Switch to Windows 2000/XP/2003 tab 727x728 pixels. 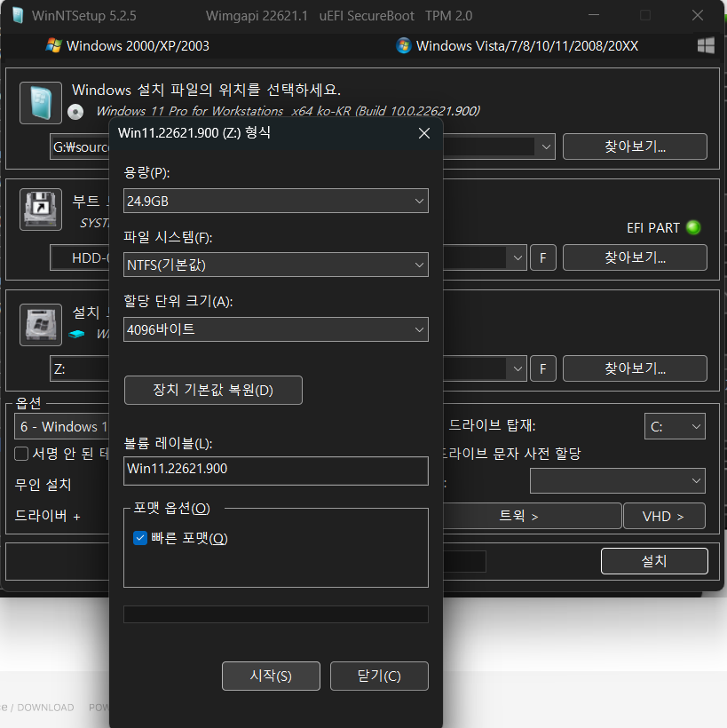click(x=128, y=46)
